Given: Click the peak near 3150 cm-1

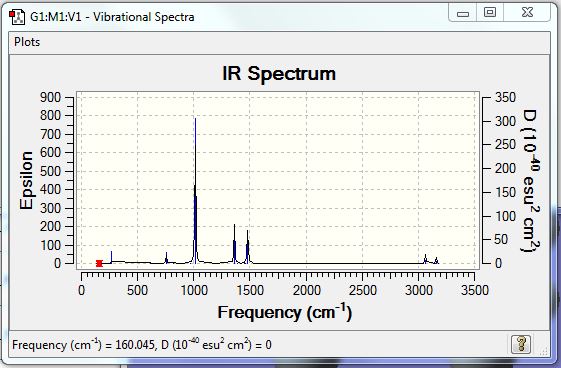Looking at the screenshot, I should click(x=436, y=260).
